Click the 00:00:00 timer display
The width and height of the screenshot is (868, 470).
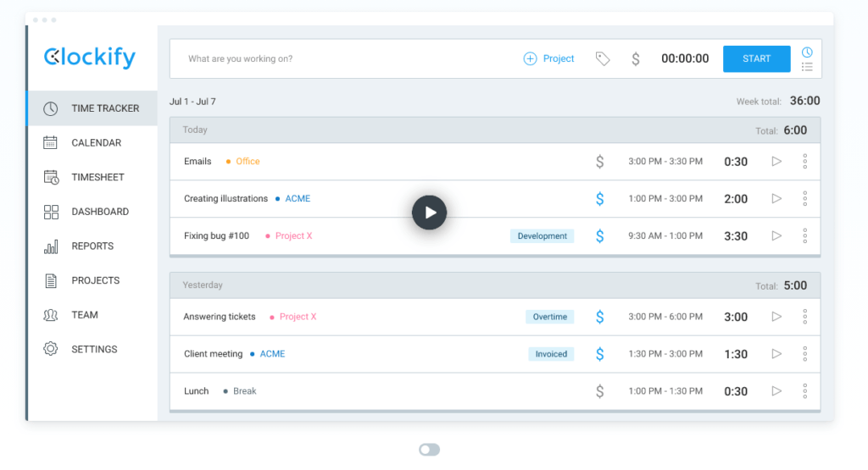click(685, 58)
